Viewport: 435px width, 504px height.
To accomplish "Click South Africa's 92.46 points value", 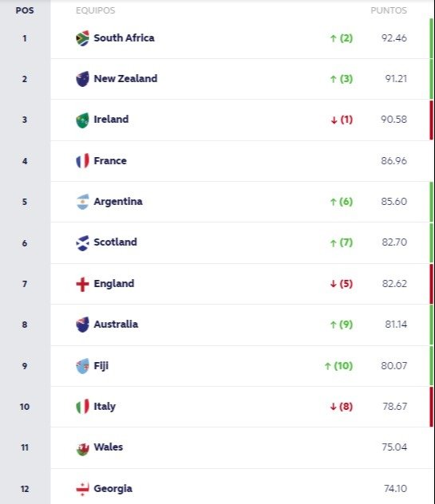I will tap(394, 38).
